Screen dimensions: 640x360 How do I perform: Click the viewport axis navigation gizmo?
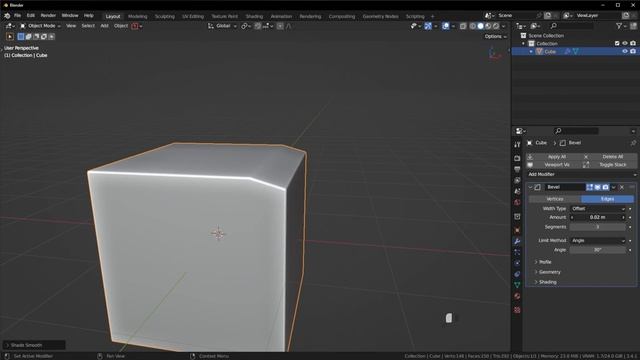click(496, 53)
